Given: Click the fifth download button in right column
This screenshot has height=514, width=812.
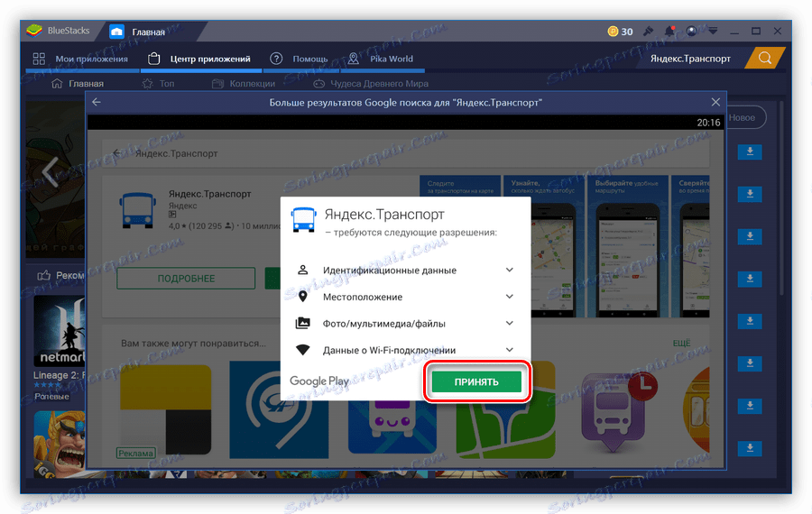Looking at the screenshot, I should pos(750,321).
